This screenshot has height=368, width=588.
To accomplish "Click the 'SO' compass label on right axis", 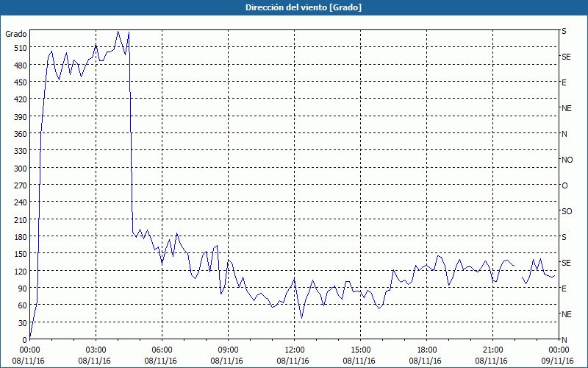I will (567, 211).
